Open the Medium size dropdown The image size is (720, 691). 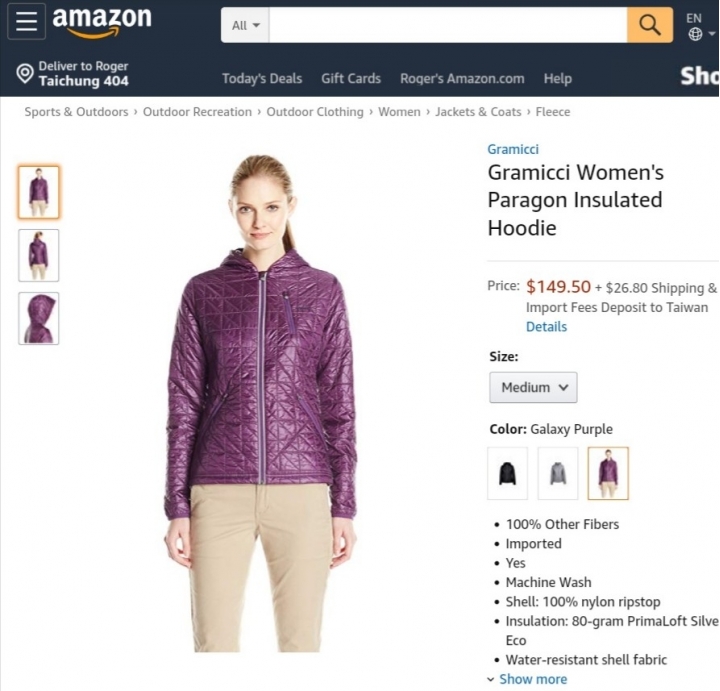[533, 388]
